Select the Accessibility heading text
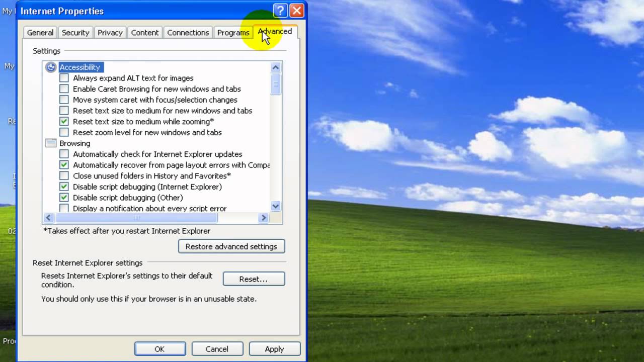This screenshot has height=362, width=644. 80,67
